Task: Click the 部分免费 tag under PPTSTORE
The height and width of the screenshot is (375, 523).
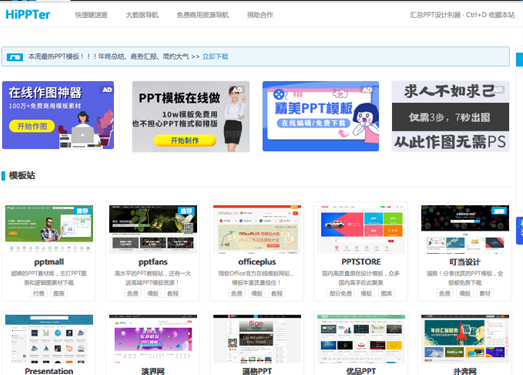Action: [x=341, y=293]
